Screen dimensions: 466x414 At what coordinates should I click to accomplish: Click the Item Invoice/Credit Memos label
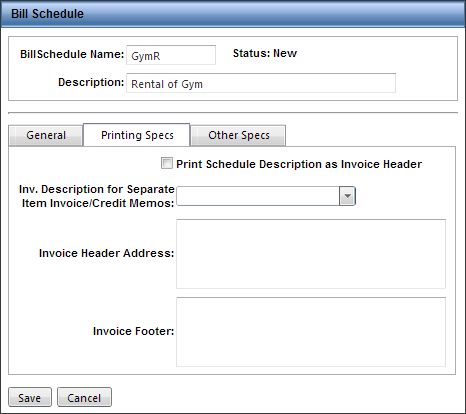(x=98, y=203)
